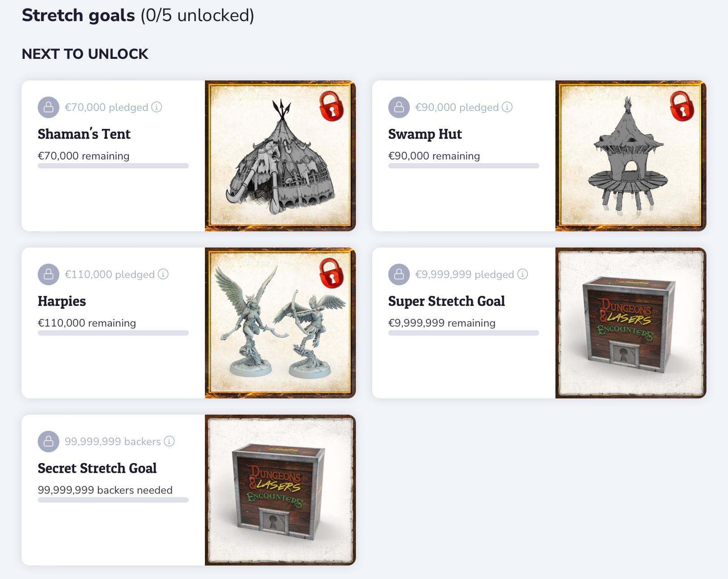Click the red padlock on Swamp Hut image
The height and width of the screenshot is (579, 728).
click(x=682, y=106)
